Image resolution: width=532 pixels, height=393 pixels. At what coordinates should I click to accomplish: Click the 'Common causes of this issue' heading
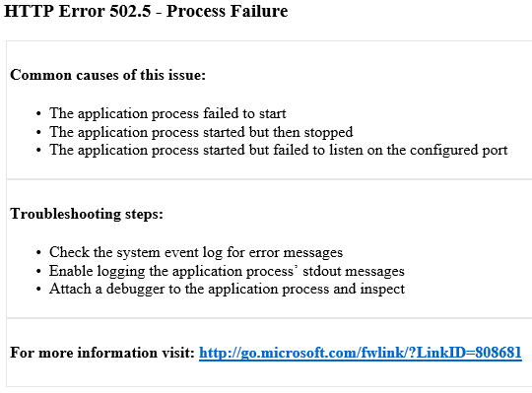(108, 75)
